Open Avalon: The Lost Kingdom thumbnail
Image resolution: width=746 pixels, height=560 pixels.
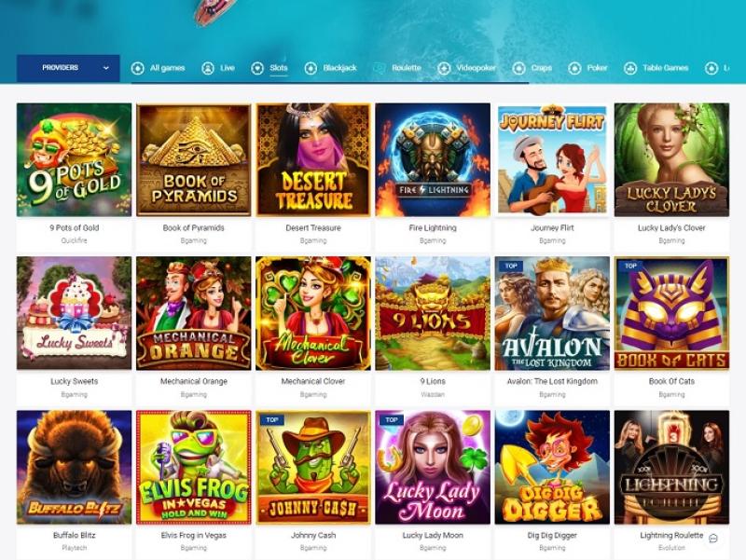(552, 313)
